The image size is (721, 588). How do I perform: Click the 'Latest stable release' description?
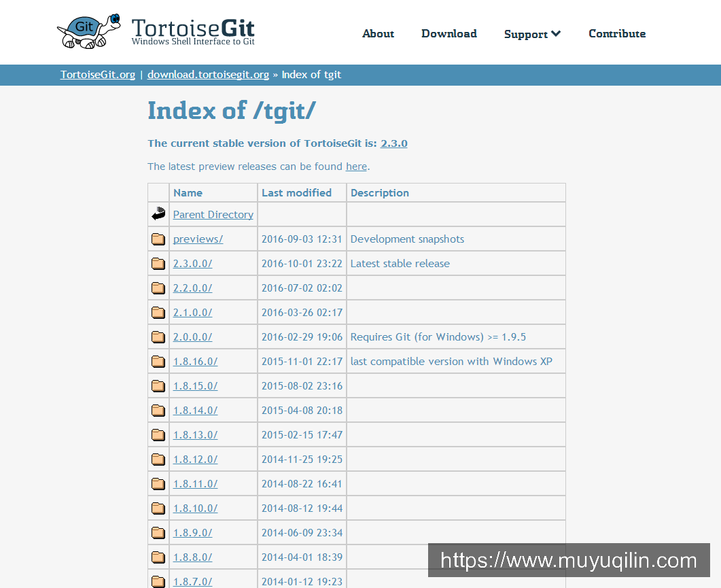pyautogui.click(x=400, y=264)
